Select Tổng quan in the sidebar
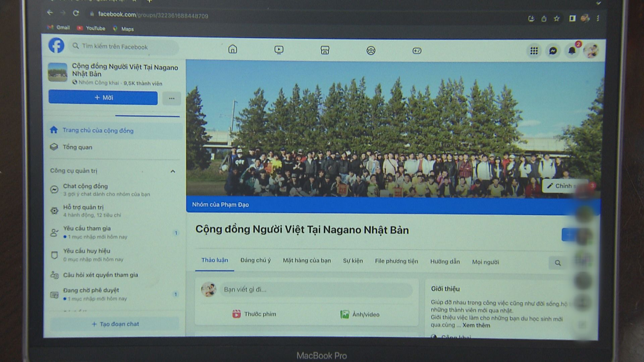 (114, 147)
